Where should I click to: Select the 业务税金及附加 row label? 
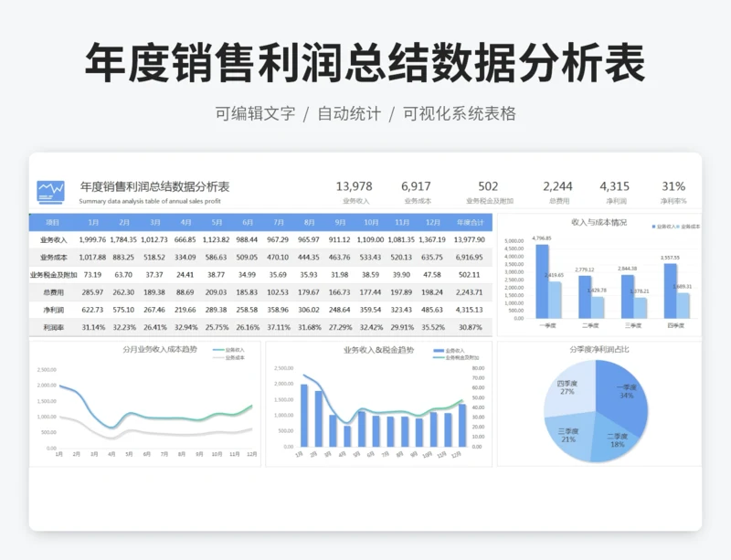point(54,275)
